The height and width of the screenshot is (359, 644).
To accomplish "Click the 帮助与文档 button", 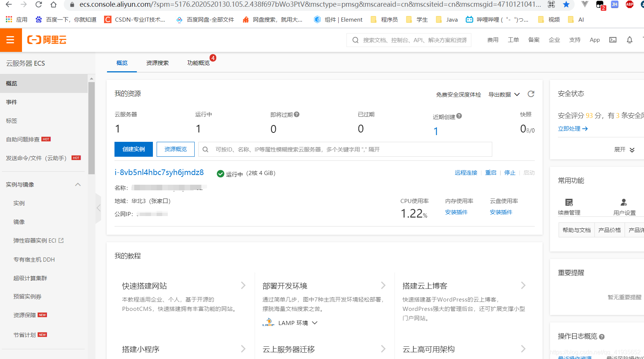I will click(577, 230).
